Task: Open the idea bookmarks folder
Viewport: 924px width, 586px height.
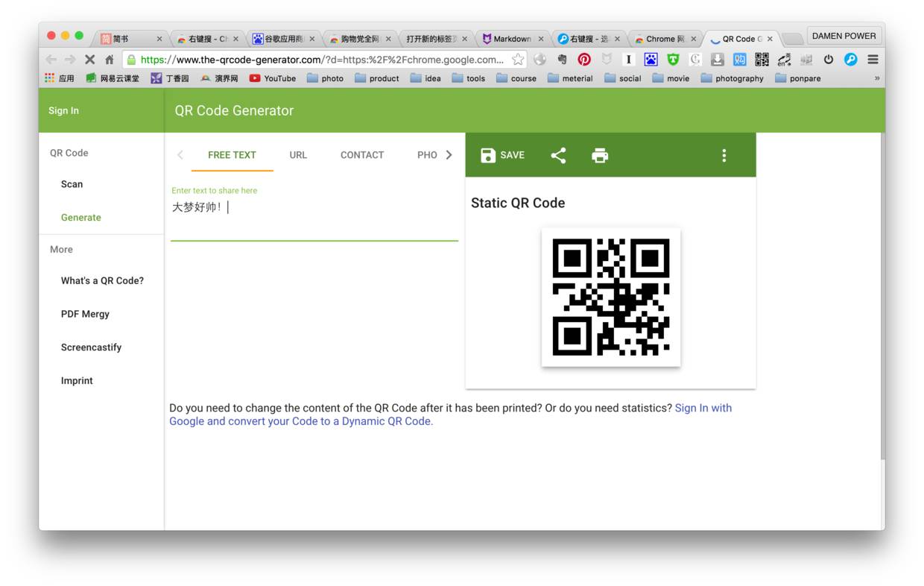Action: click(x=425, y=78)
